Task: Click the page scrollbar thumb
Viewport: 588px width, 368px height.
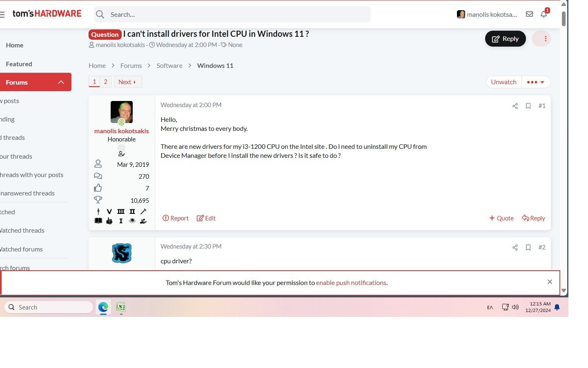Action: (564, 19)
